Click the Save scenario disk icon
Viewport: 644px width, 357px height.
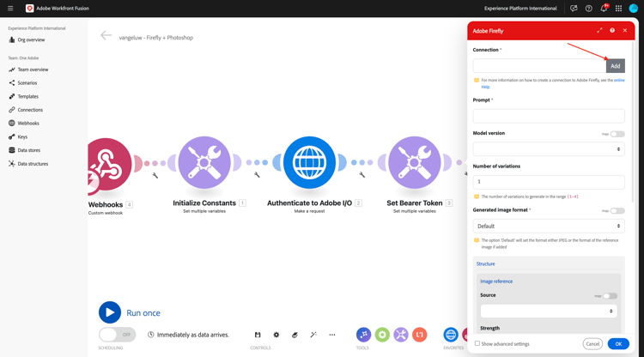[258, 335]
